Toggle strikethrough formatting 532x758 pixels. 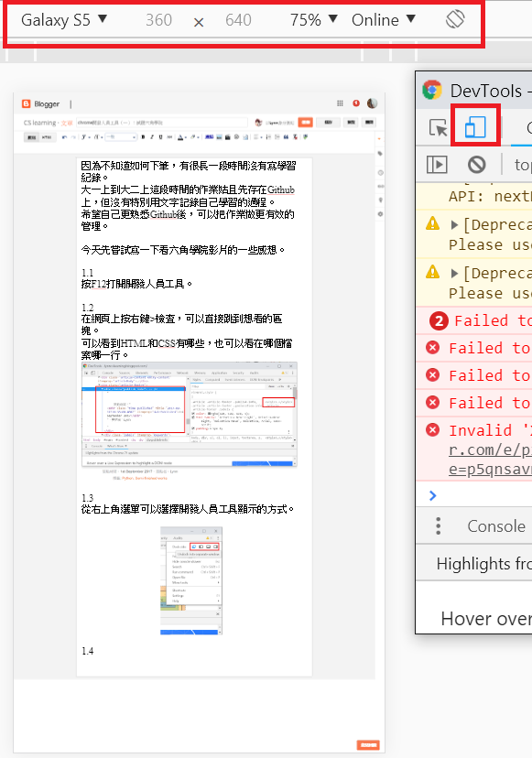click(169, 136)
